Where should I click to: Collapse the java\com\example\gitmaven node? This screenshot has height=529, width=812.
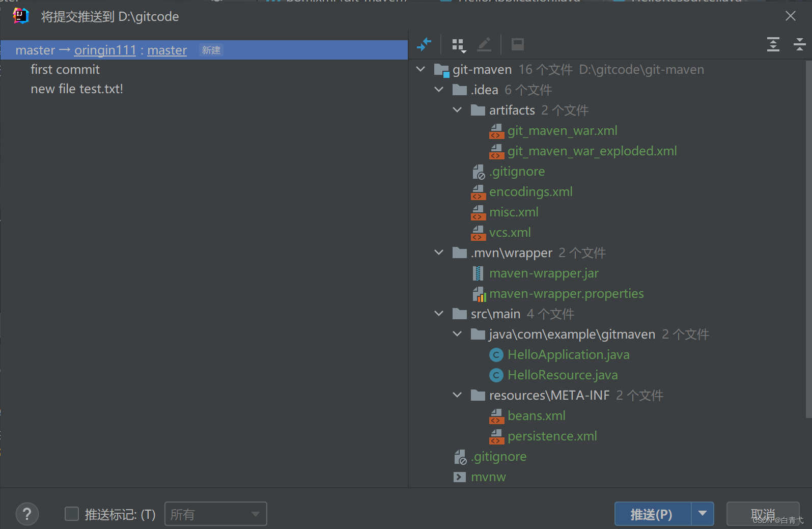point(457,334)
